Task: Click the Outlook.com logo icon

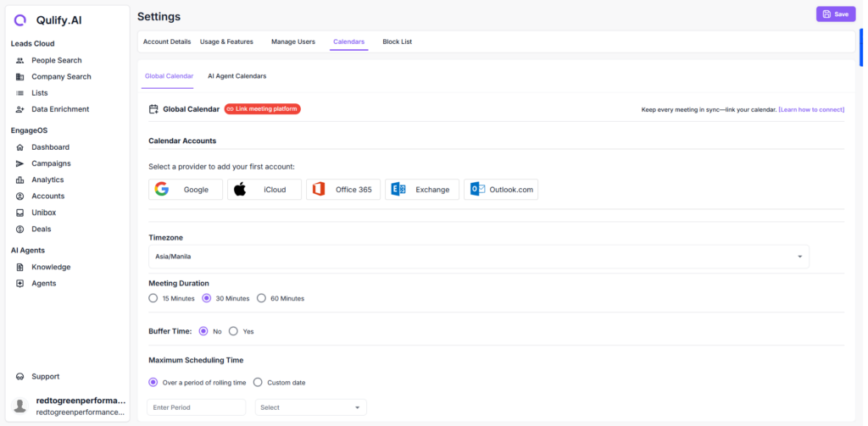Action: [477, 189]
